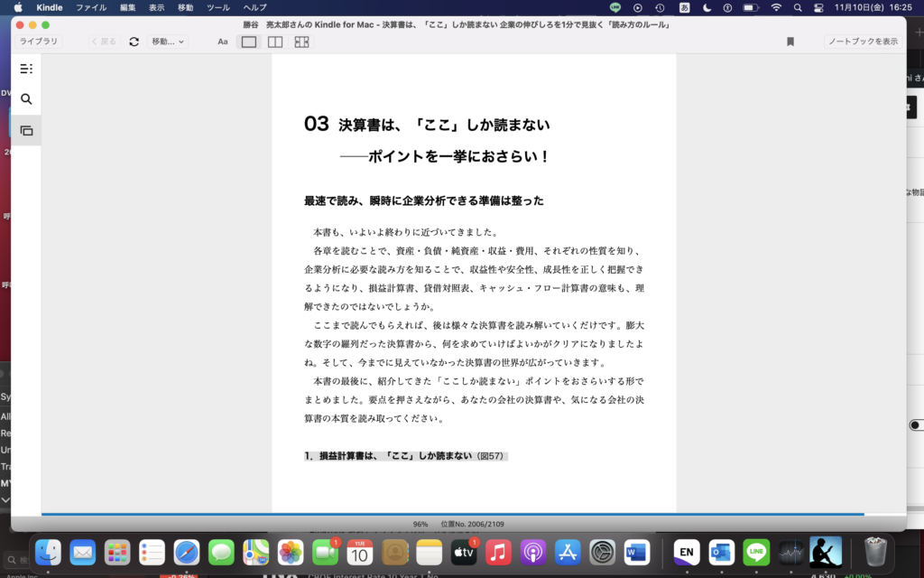
Task: Launch Microsoft Word from the Dock
Action: [637, 551]
